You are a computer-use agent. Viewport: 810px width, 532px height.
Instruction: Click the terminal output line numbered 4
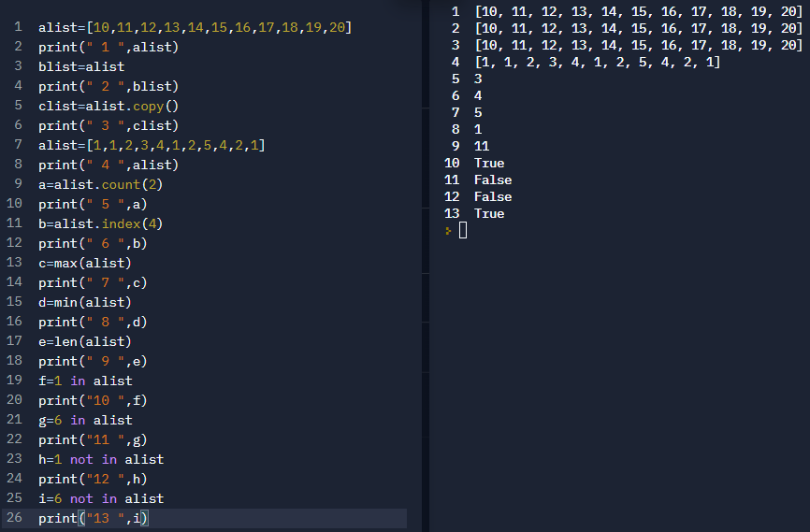[x=597, y=62]
